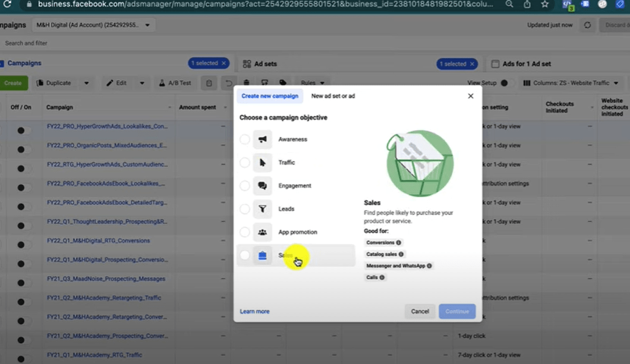630x364 pixels.
Task: Open info tooltip beside Calls
Action: (382, 277)
